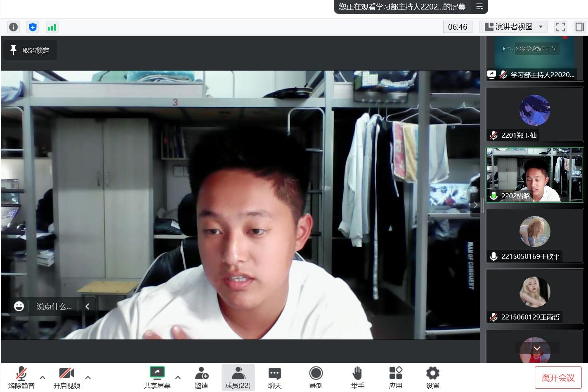Turn on camera with 开启视频
The height and width of the screenshot is (392, 588).
pos(66,378)
